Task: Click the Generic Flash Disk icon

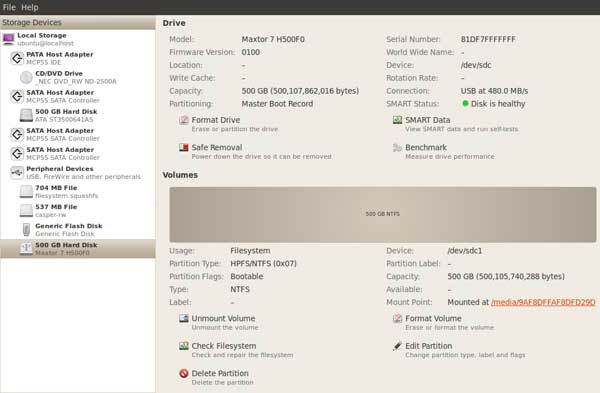Action: click(x=26, y=230)
